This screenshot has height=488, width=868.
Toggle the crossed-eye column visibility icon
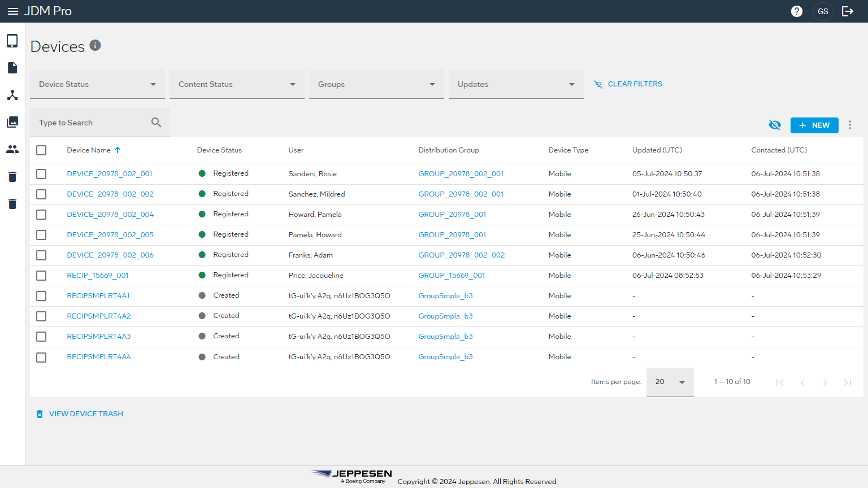click(x=775, y=125)
